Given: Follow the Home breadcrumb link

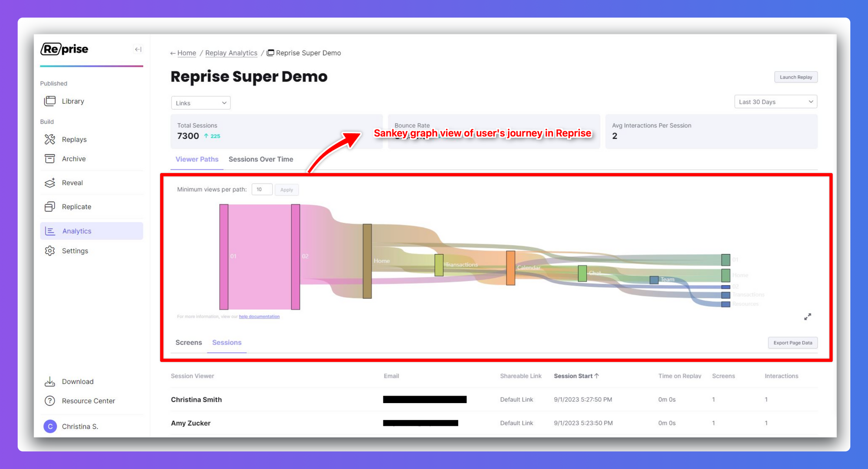Looking at the screenshot, I should pyautogui.click(x=187, y=53).
